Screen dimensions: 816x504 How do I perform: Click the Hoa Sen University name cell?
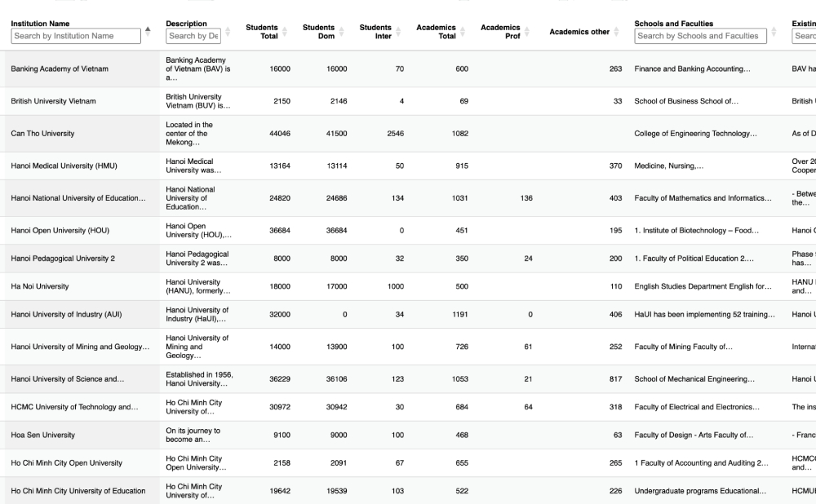click(42, 435)
